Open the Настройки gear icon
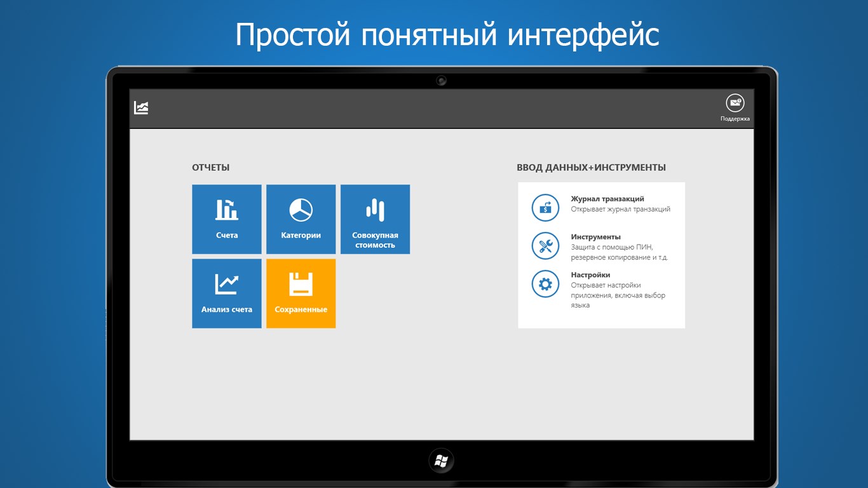The width and height of the screenshot is (868, 488). (x=545, y=283)
